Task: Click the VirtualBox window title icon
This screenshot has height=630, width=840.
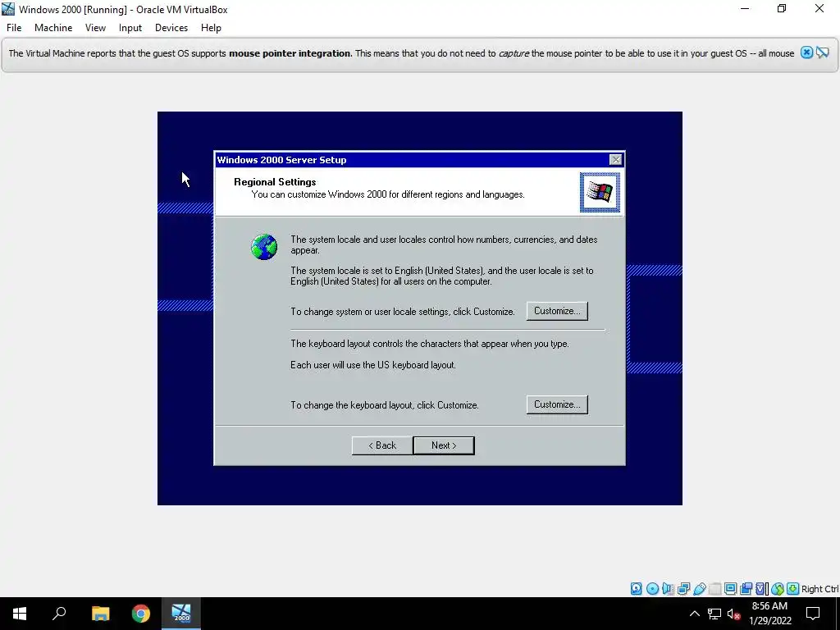Action: (8, 9)
